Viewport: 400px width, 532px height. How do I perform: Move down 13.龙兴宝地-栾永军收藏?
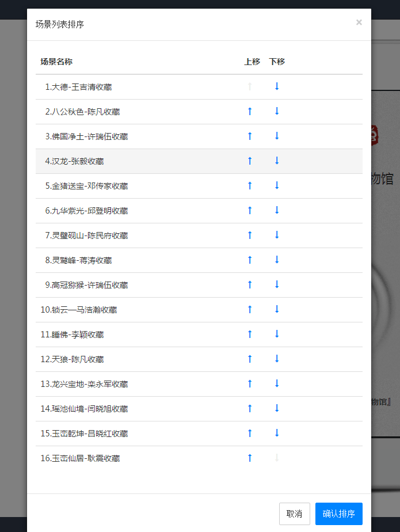[277, 383]
